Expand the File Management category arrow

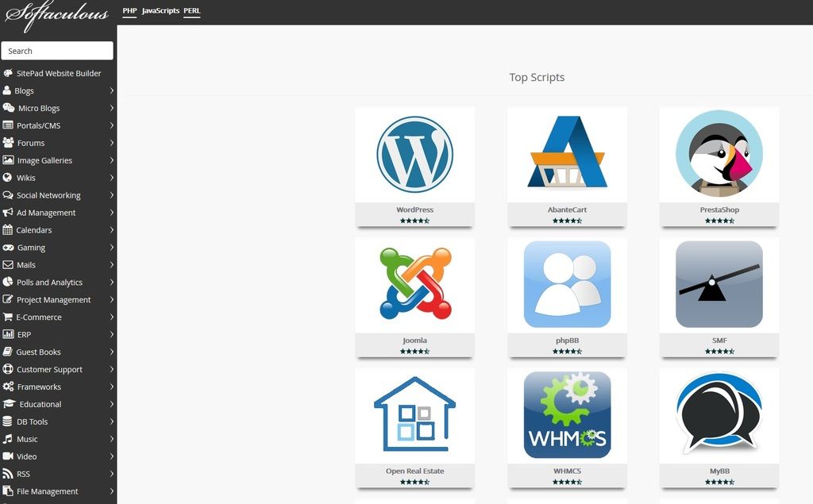tap(111, 491)
